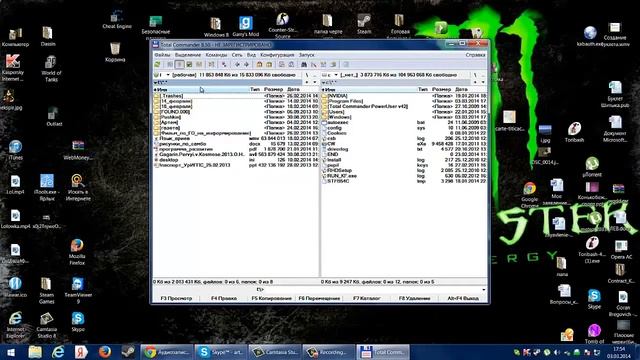Sort left panel by Размер column header
Screen dimensions: 640x360
273,89
